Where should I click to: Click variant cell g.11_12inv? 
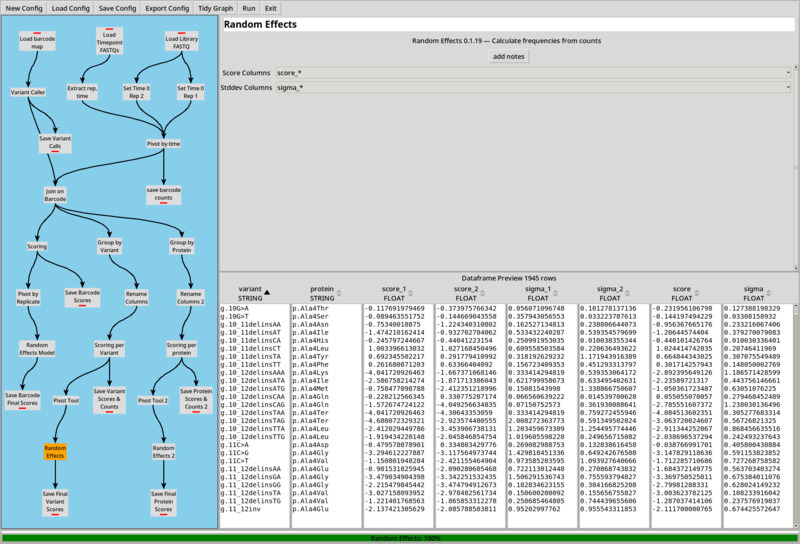[x=242, y=509]
